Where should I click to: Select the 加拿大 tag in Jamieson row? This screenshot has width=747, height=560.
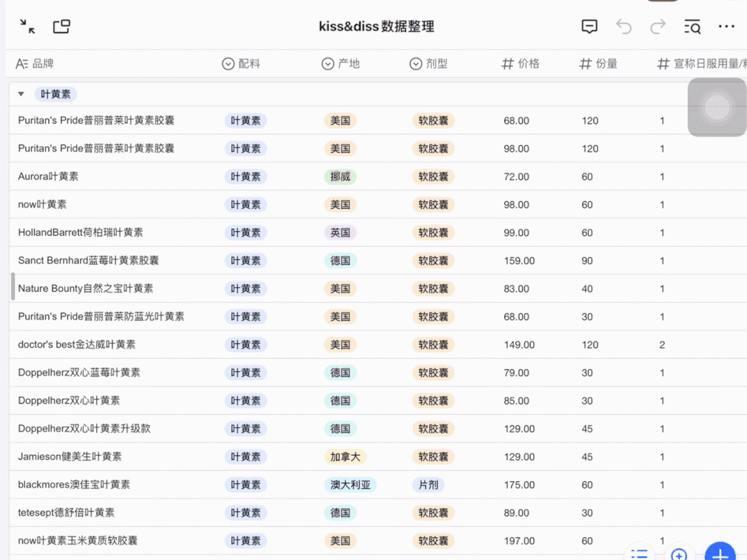345,457
